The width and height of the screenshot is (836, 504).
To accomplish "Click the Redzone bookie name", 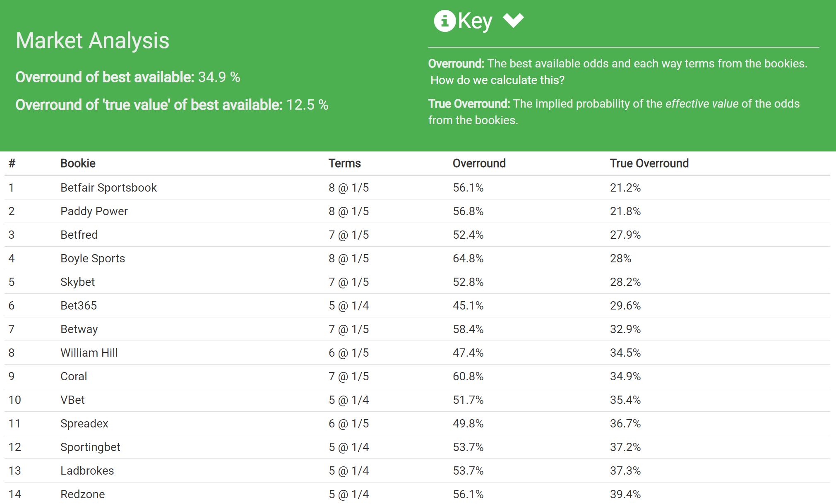I will [82, 494].
